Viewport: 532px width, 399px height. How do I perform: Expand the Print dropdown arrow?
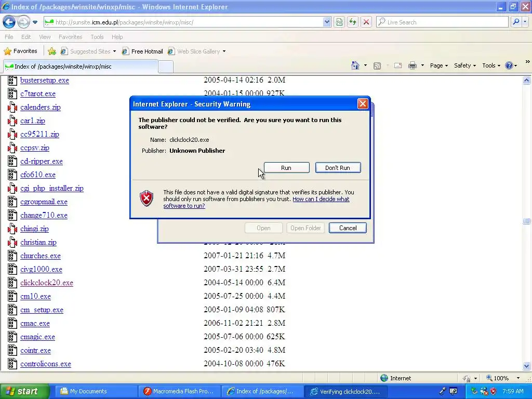[x=422, y=65]
